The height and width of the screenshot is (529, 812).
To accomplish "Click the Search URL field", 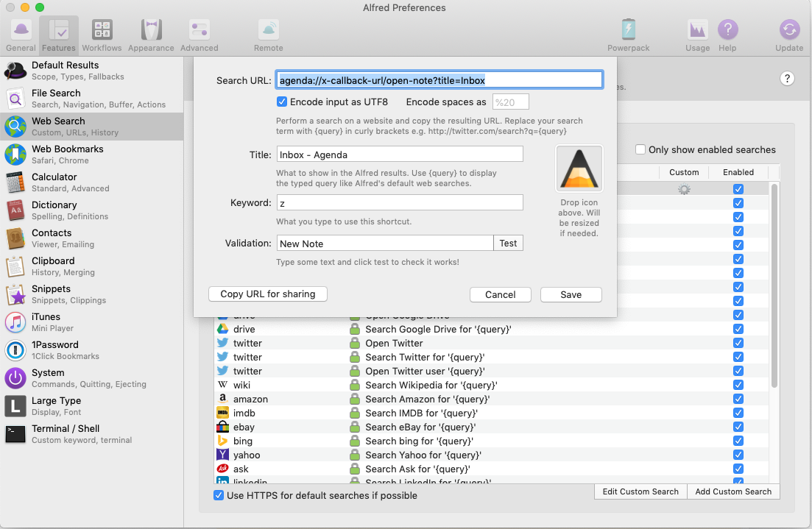I will [439, 80].
